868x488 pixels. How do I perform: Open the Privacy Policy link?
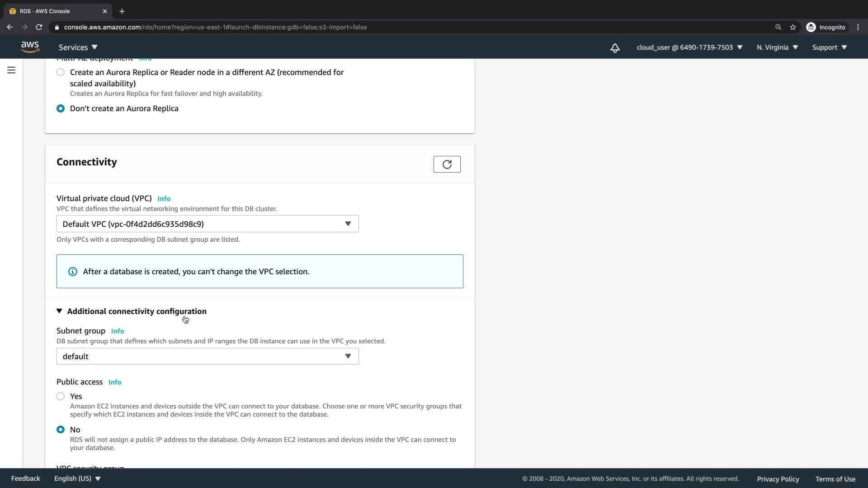click(778, 479)
